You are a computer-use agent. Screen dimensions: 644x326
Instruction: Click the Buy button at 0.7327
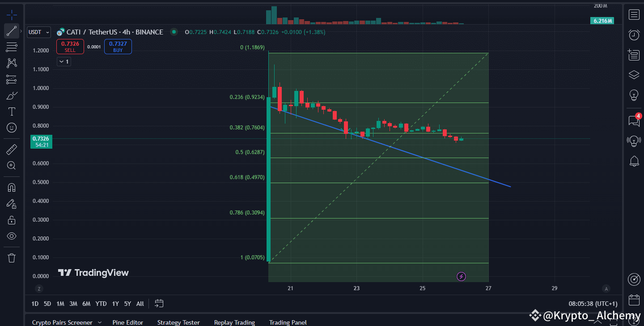118,46
